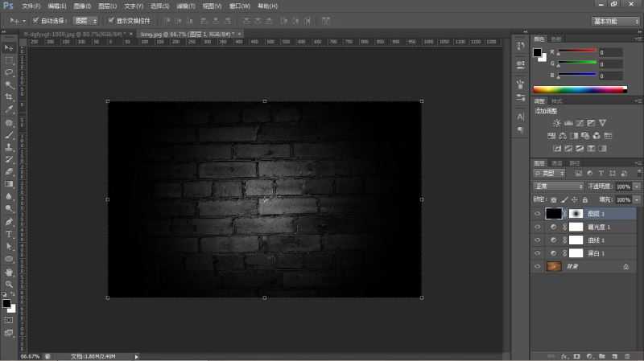Open the 基本功能 workspace dropdown
The width and height of the screenshot is (644, 361).
(616, 20)
